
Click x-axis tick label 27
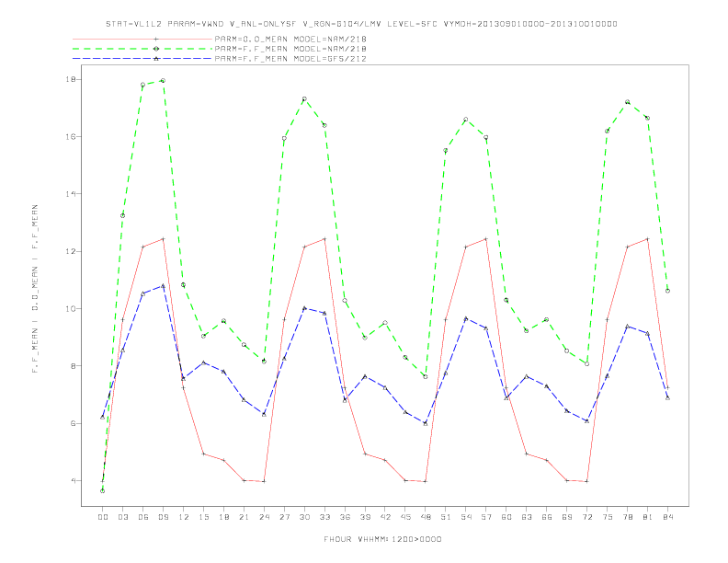coord(284,517)
